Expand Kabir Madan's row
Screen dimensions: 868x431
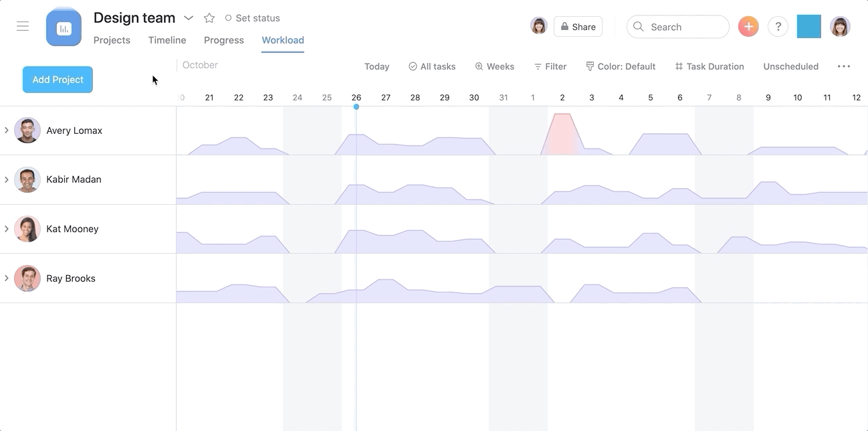point(7,179)
